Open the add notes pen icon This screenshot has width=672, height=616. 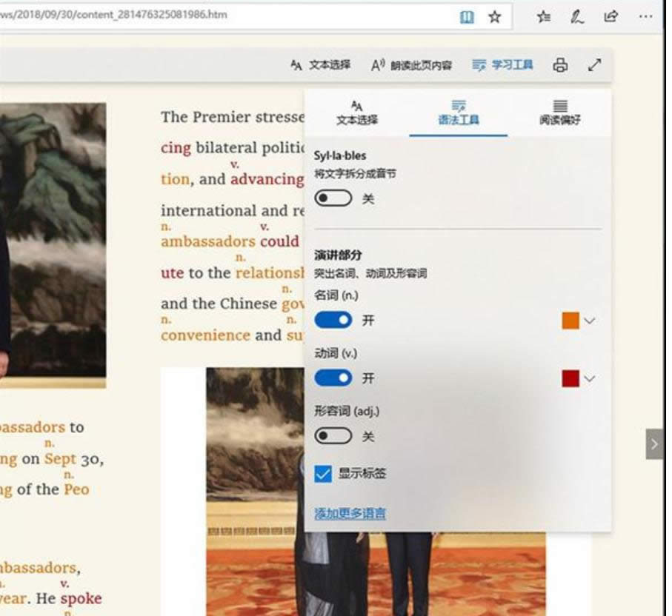click(577, 17)
